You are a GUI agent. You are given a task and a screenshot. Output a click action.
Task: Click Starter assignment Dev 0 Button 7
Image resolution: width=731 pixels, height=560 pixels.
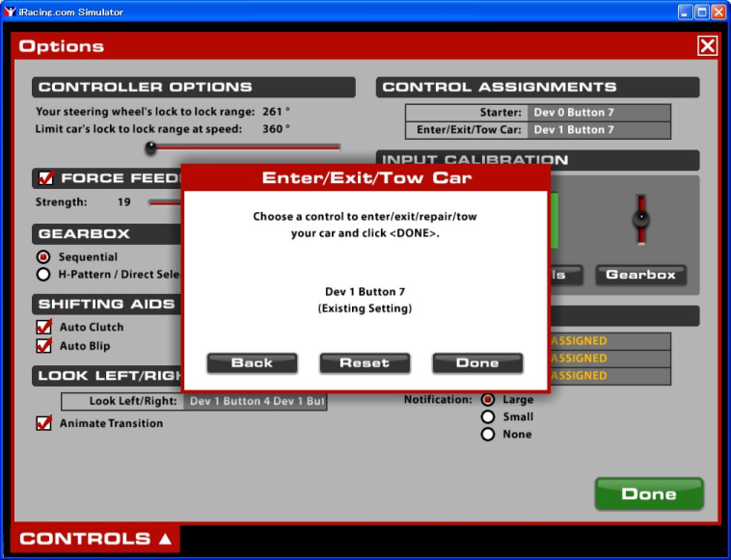point(599,112)
